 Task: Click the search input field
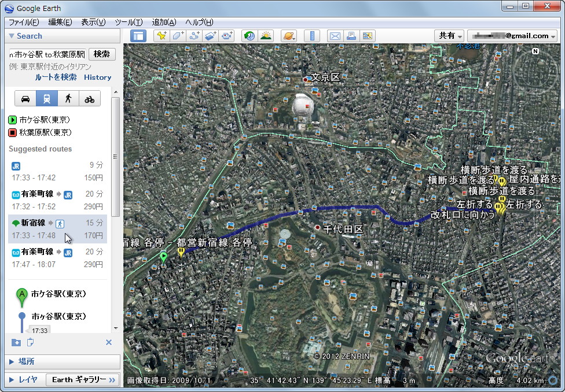click(x=47, y=54)
